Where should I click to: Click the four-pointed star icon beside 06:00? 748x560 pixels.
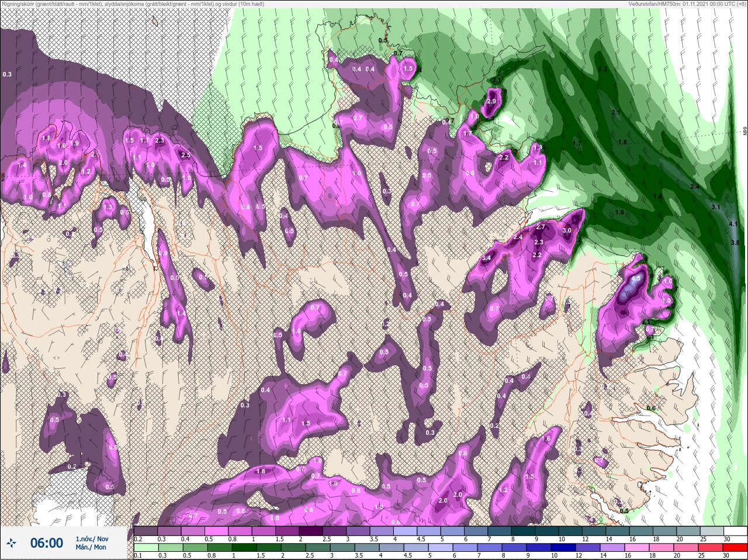click(11, 543)
